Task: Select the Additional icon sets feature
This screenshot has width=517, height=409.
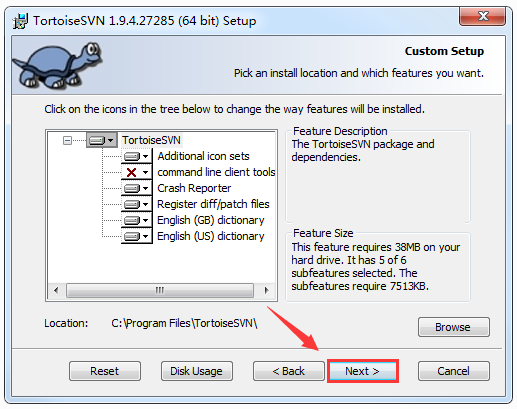Action: (203, 156)
